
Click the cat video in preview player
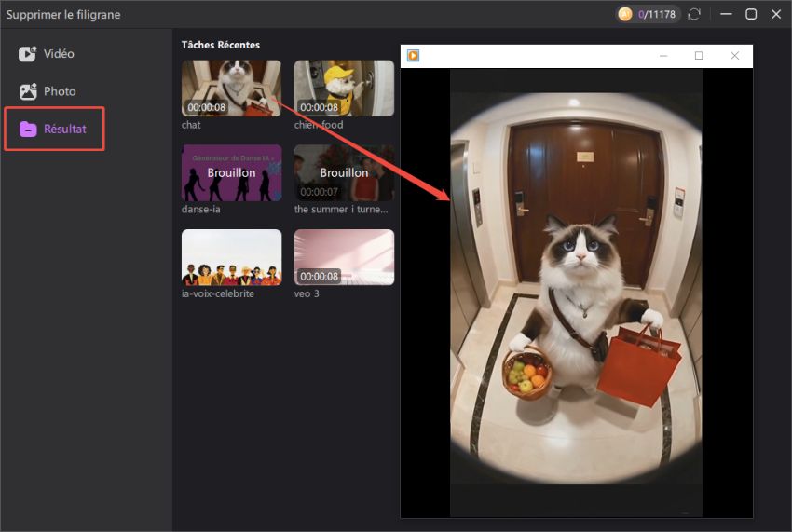coord(576,289)
